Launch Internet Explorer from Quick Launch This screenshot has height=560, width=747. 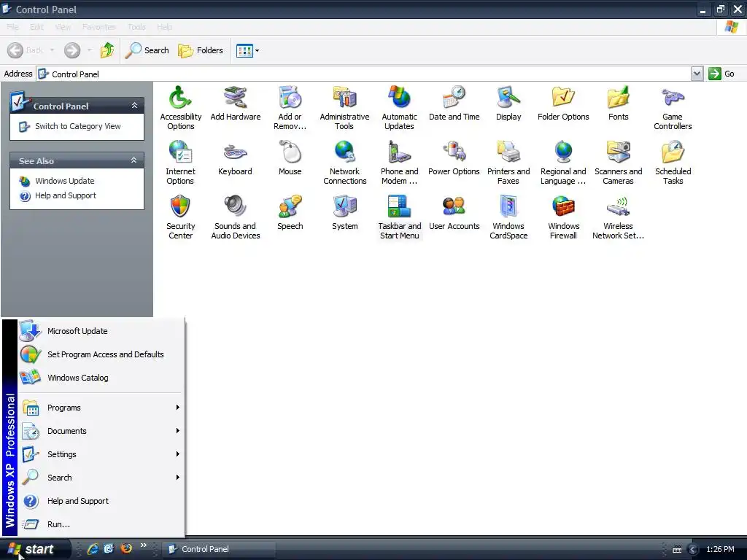93,549
